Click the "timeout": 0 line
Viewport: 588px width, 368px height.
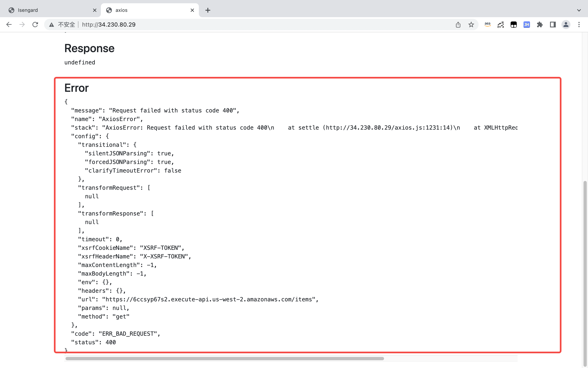click(x=100, y=239)
